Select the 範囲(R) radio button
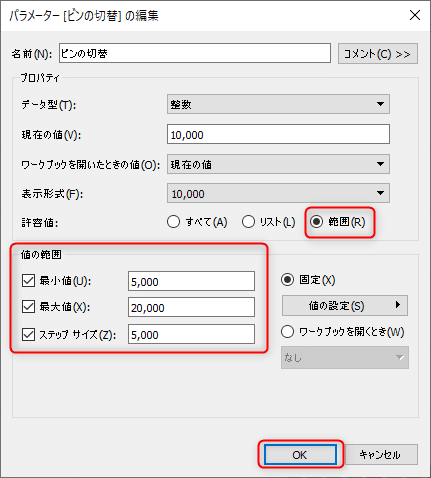The image size is (431, 478). (316, 222)
